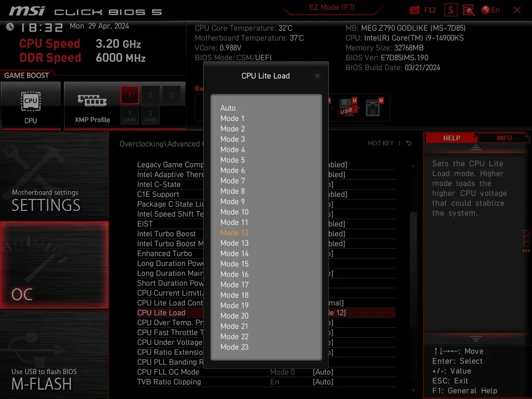Switch to the INFO tab
Image resolution: width=532 pixels, height=399 pixels.
[x=504, y=138]
